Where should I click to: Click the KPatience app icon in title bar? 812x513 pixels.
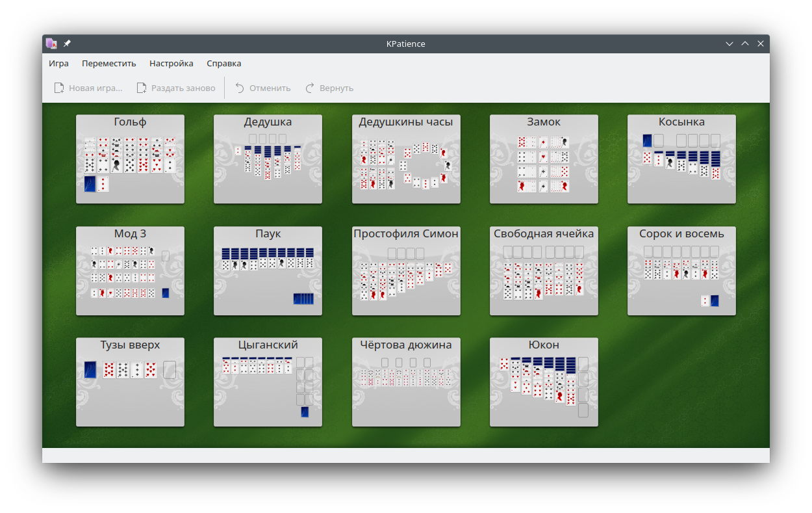(x=51, y=44)
